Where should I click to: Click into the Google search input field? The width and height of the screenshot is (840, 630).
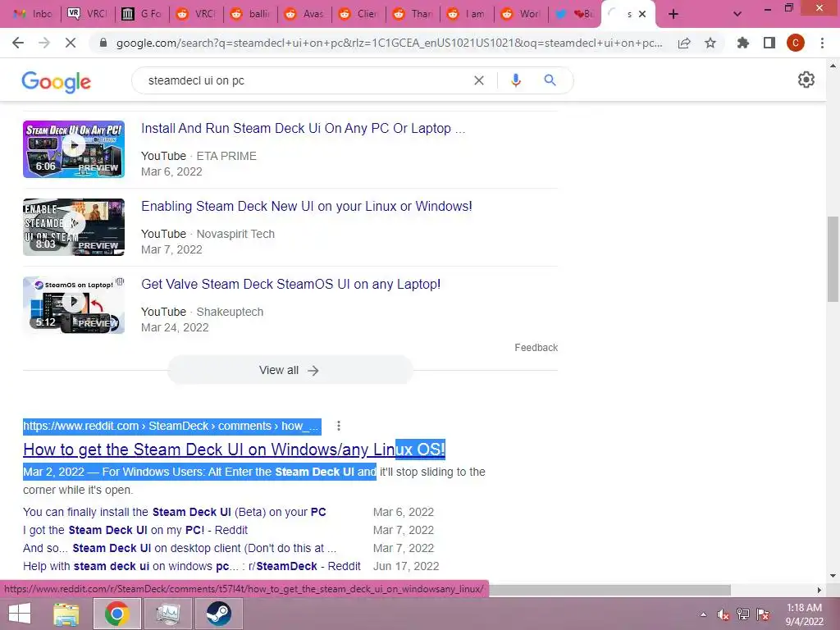(305, 80)
